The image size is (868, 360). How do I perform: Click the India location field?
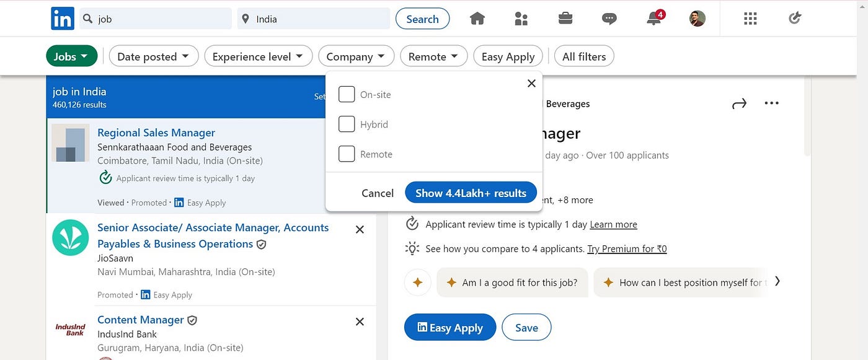314,19
